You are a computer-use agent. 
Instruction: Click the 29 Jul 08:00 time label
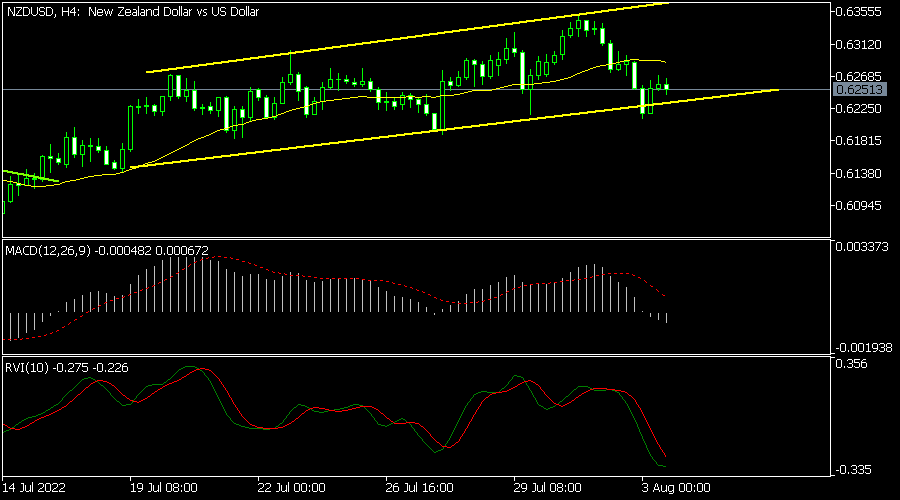click(x=548, y=488)
